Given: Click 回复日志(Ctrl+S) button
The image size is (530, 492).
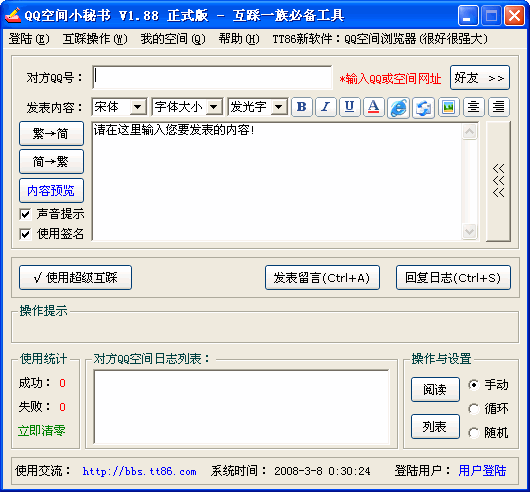Looking at the screenshot, I should click(x=453, y=278).
